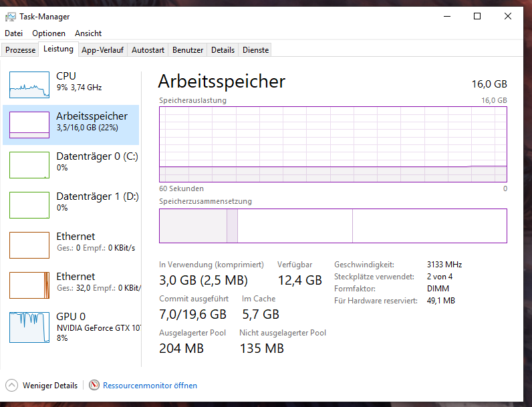532x407 pixels.
Task: Switch to the App-Verlauf tab
Action: pyautogui.click(x=103, y=50)
